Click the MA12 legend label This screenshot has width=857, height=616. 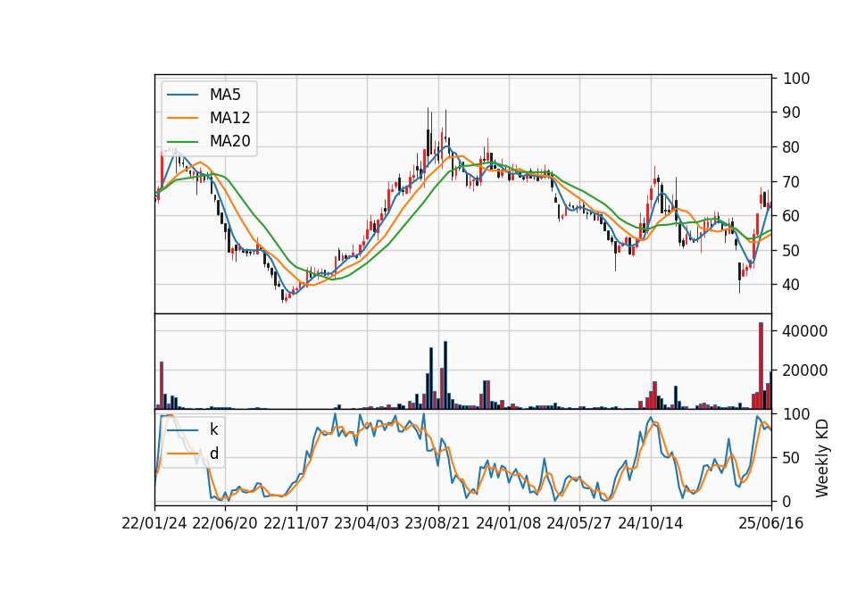pyautogui.click(x=229, y=118)
